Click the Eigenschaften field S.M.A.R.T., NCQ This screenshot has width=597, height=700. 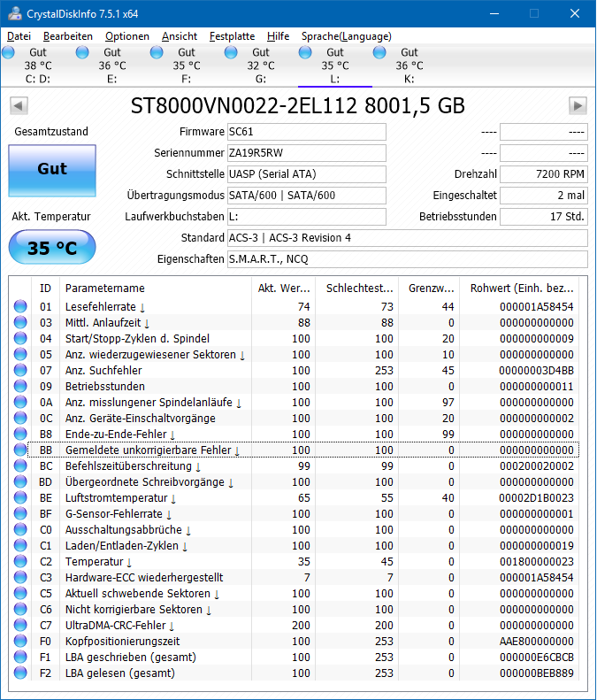tap(408, 259)
